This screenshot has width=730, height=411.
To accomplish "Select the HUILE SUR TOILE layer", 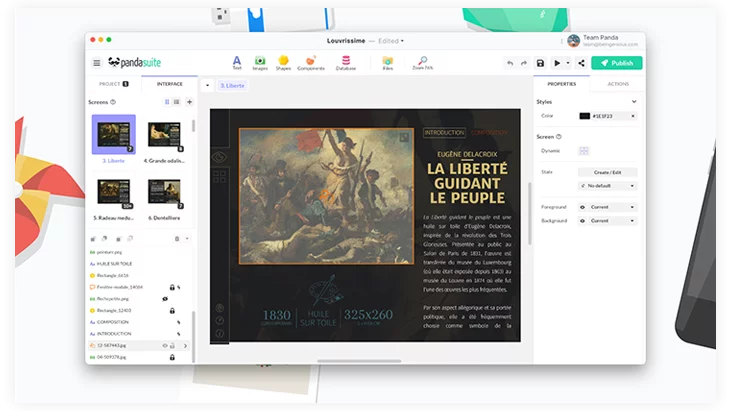I will (x=139, y=264).
